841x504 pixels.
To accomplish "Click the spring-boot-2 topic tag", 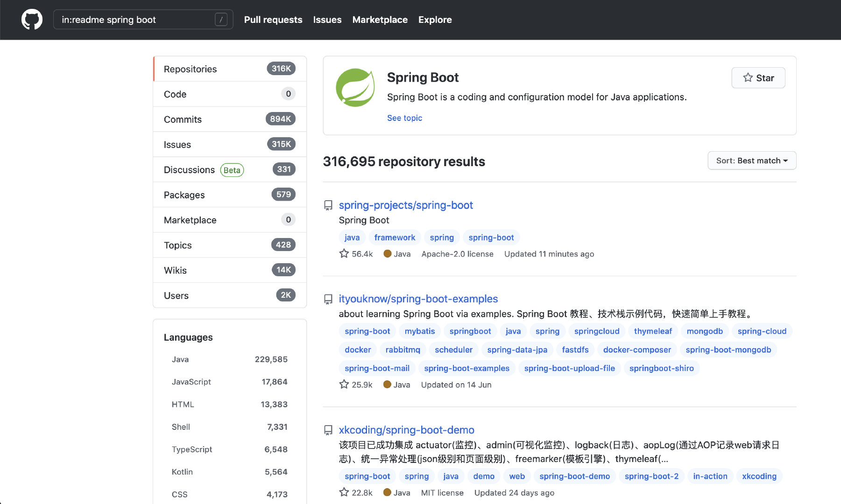I will (652, 476).
